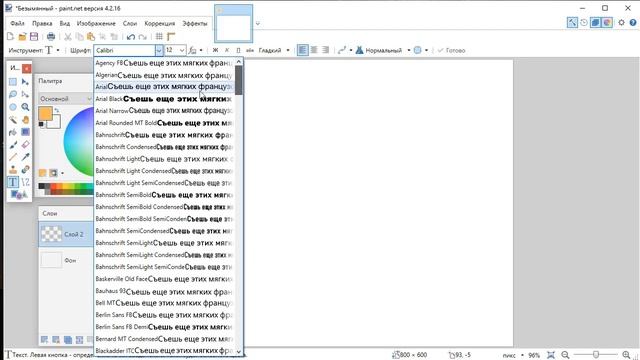Select the Recolor tool
The image size is (640, 360).
pyautogui.click(x=25, y=169)
